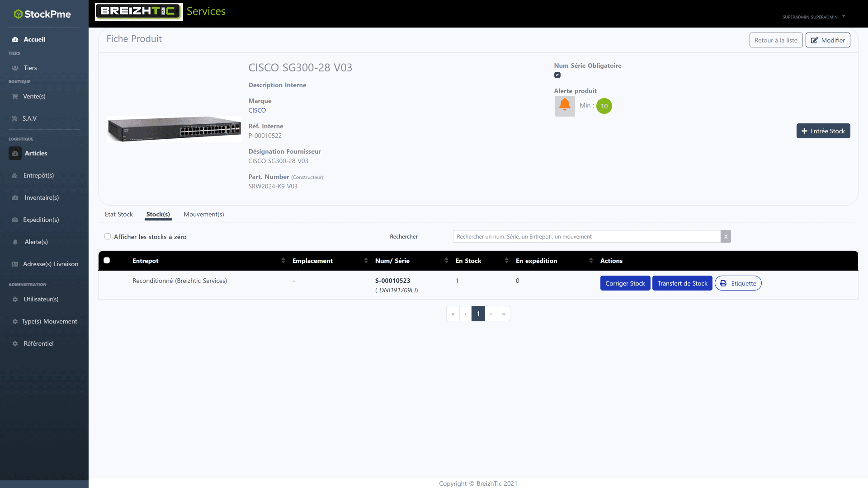
Task: Sort by the En Stock column arrows
Action: 506,261
